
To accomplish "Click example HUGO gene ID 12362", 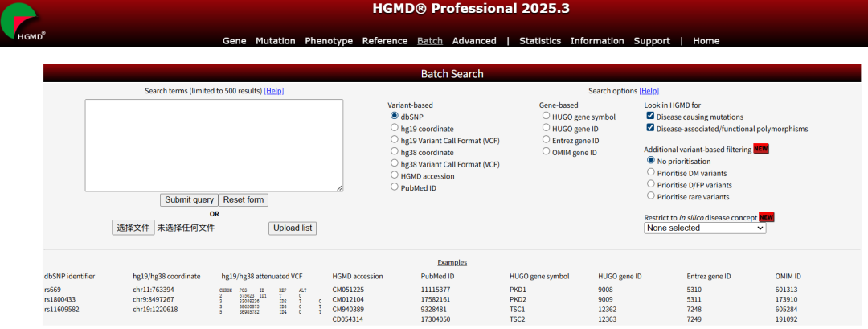I will click(608, 310).
